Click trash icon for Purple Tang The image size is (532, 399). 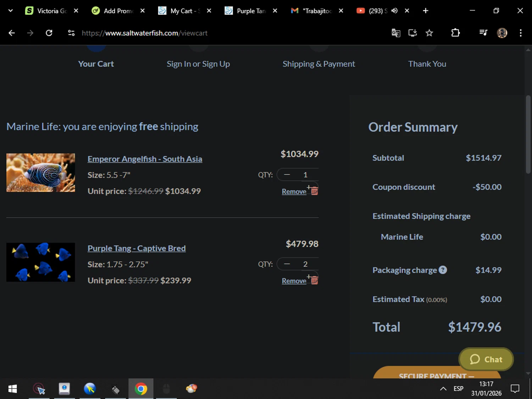314,281
